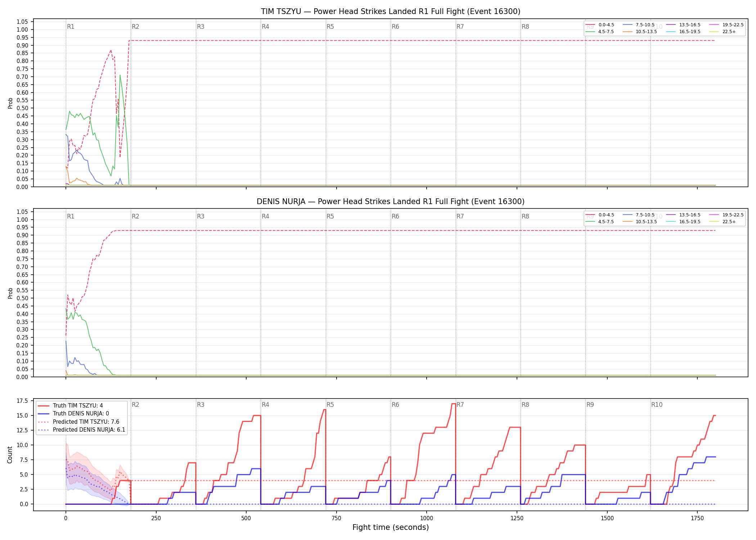Viewport: 756px width, 540px height.
Task: Click the 19.5-22.5 legend entry in middle chart
Action: (726, 215)
